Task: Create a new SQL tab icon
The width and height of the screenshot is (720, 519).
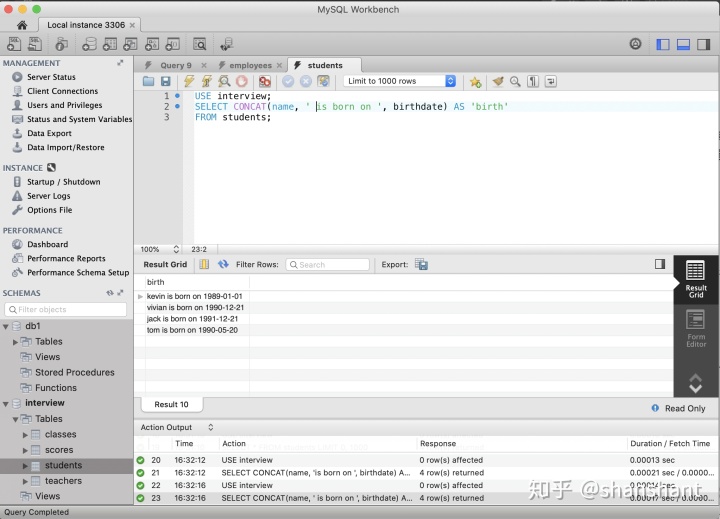Action: pyautogui.click(x=14, y=44)
